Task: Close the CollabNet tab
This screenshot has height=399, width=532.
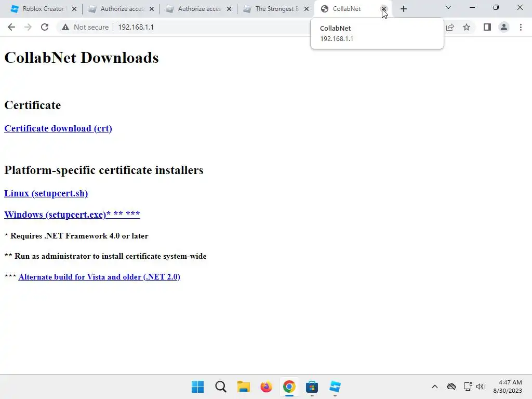Action: pyautogui.click(x=384, y=9)
